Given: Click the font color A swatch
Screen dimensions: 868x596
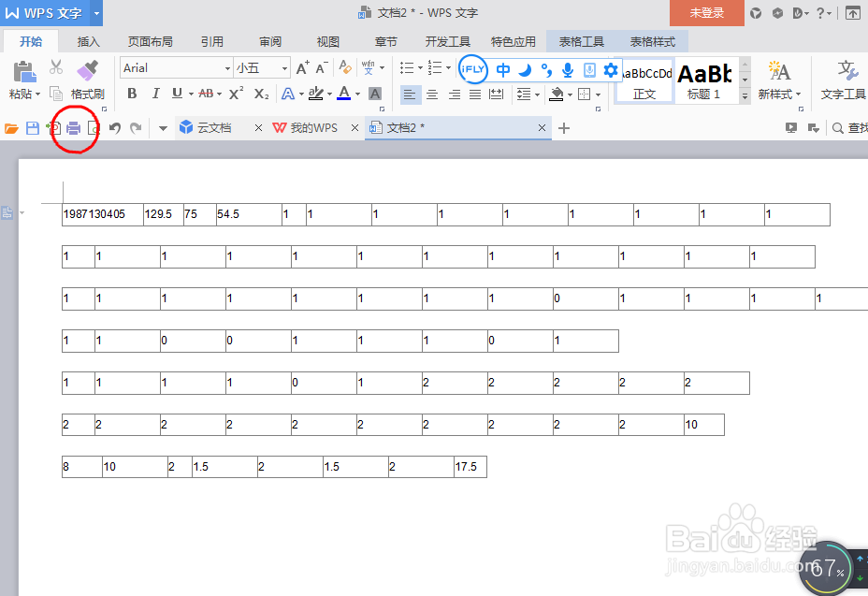Looking at the screenshot, I should pyautogui.click(x=344, y=94).
